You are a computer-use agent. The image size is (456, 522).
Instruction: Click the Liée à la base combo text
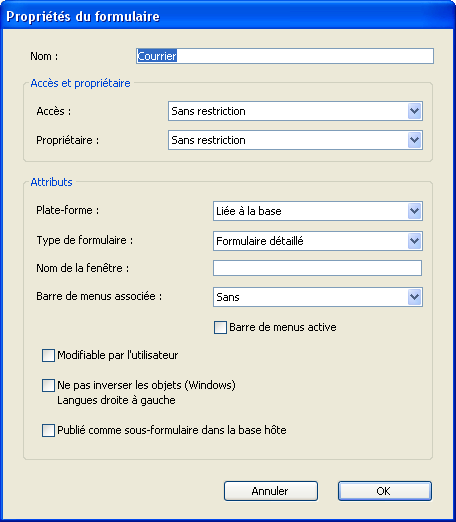coord(249,211)
